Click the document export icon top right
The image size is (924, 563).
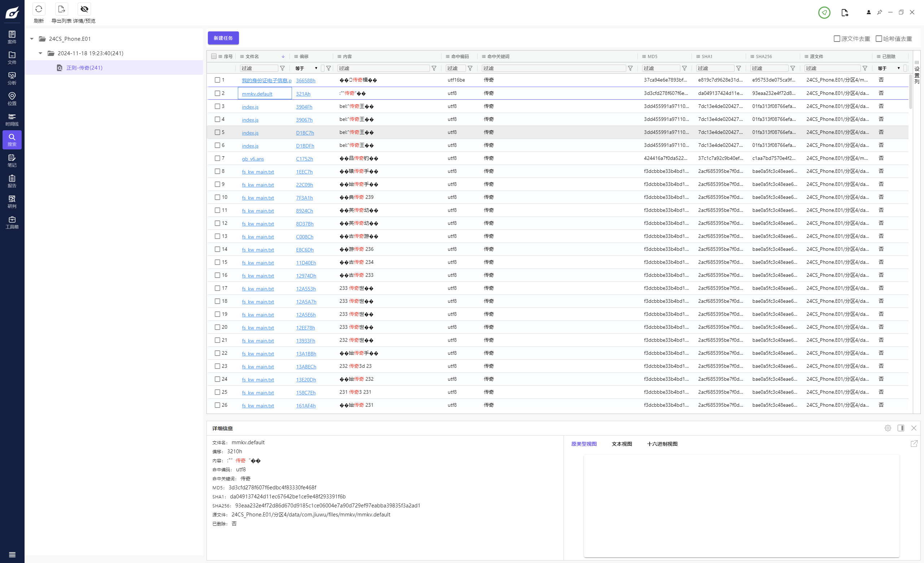pos(845,13)
